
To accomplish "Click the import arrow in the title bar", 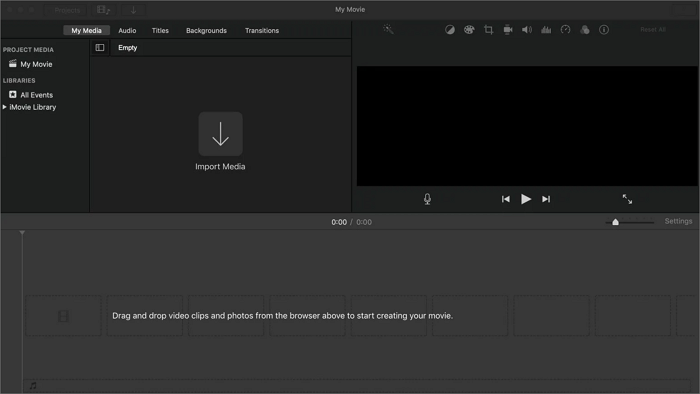I will pyautogui.click(x=133, y=10).
